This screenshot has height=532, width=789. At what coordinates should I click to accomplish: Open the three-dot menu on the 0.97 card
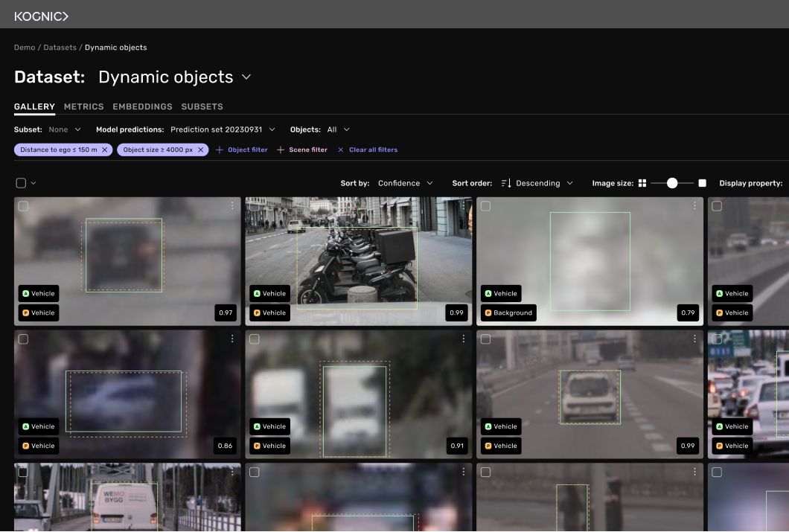tap(232, 205)
